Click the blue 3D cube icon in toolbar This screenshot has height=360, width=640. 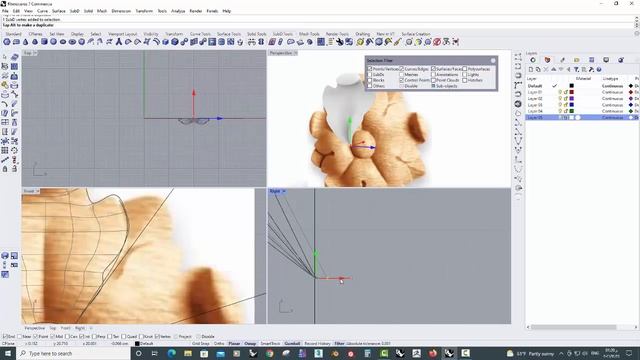coord(175,42)
